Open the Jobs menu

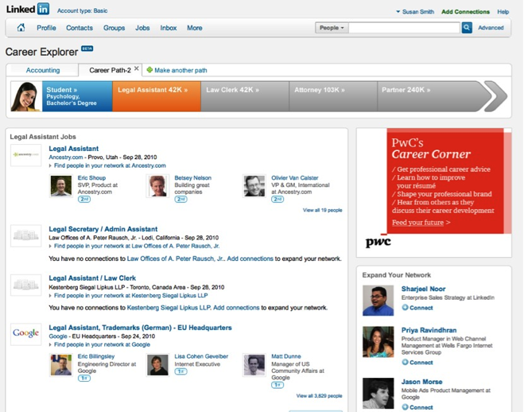[x=142, y=28]
